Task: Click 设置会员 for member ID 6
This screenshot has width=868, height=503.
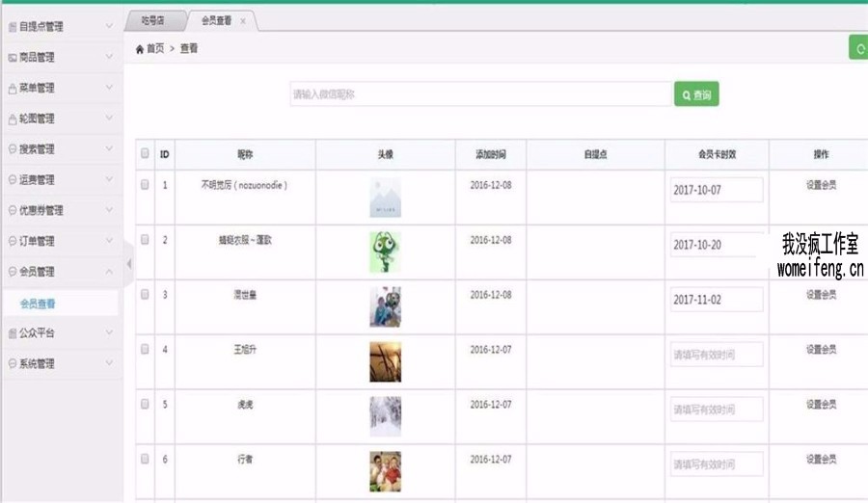Action: tap(821, 460)
